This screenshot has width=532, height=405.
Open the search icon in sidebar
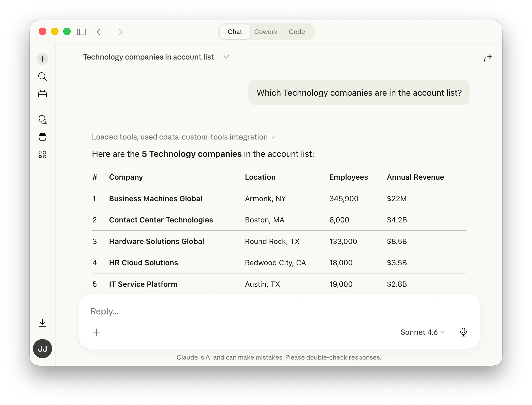[x=43, y=77]
